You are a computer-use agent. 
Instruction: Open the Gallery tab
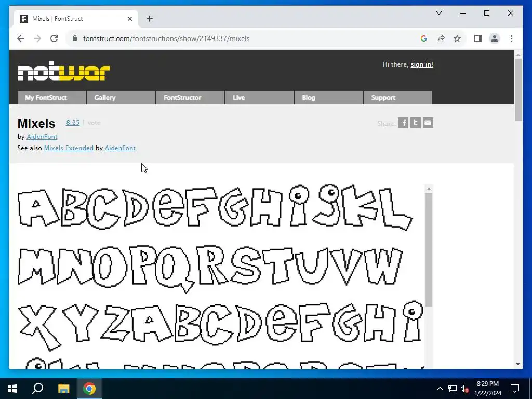point(121,98)
